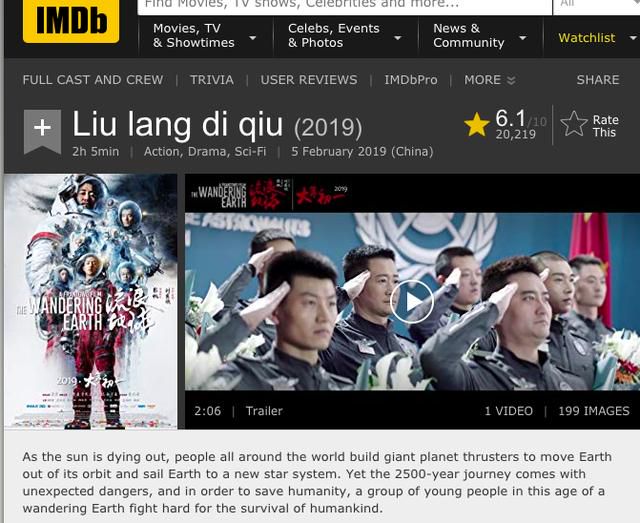640x523 pixels.
Task: Expand the Movies, TV & Showtimes menu
Action: [x=205, y=36]
